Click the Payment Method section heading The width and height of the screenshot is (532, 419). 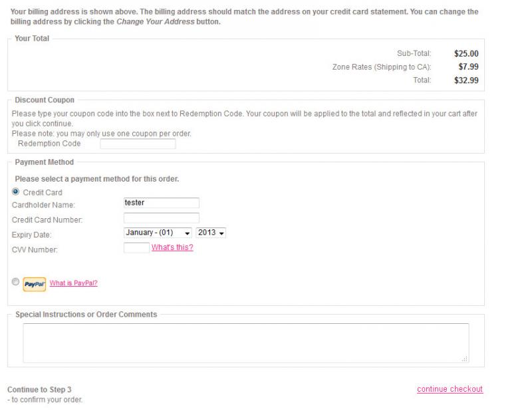tap(45, 162)
